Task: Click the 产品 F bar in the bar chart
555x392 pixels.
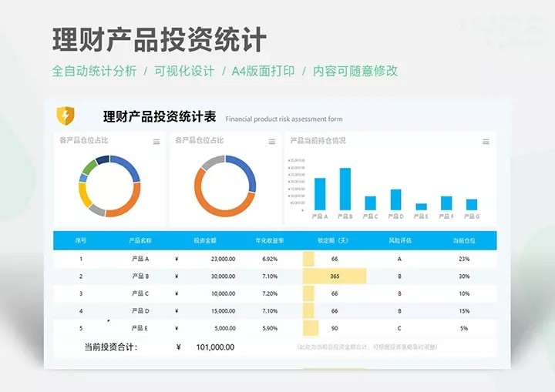Action: click(446, 203)
